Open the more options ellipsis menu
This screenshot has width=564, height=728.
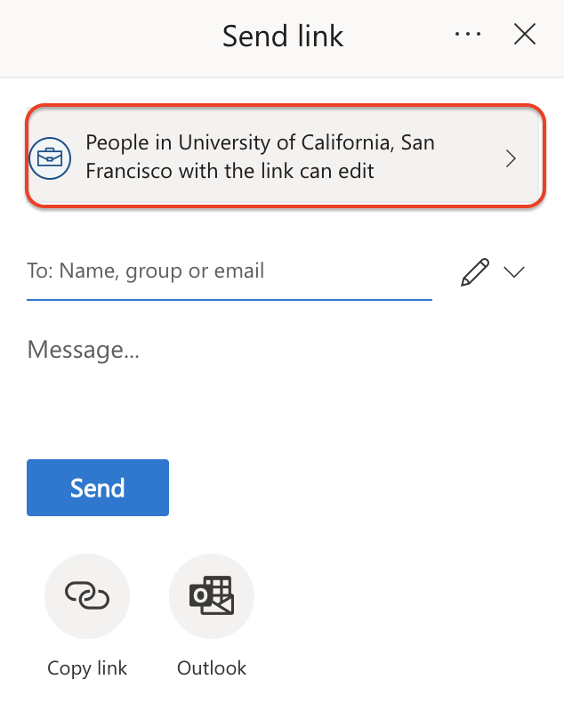point(467,35)
